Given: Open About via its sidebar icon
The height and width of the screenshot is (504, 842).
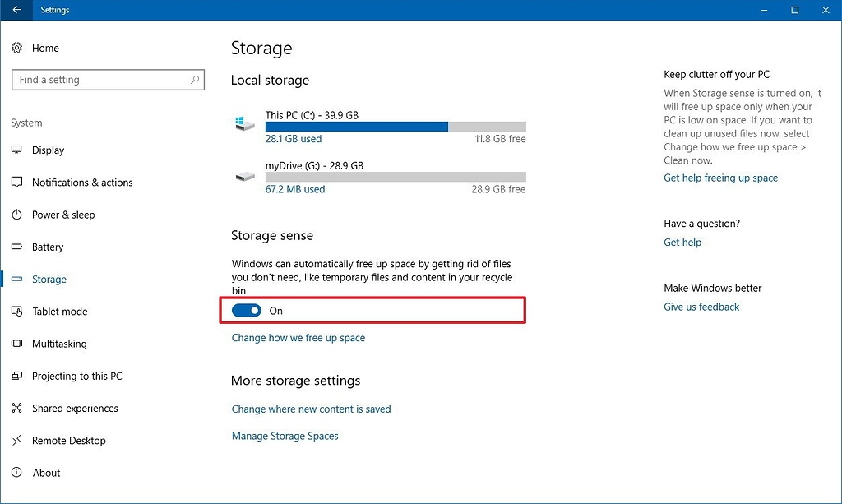Looking at the screenshot, I should click(18, 473).
